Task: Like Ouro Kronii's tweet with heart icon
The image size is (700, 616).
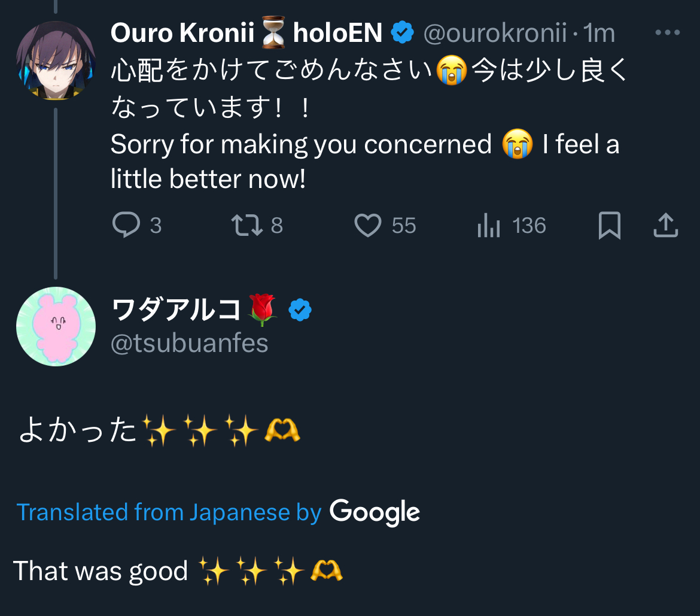Action: [x=368, y=226]
